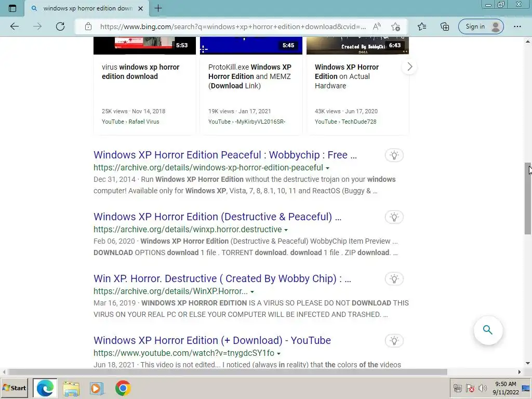This screenshot has width=532, height=399.
Task: Expand the winxp.horror.destructive URL dropdown
Action: pyautogui.click(x=286, y=230)
